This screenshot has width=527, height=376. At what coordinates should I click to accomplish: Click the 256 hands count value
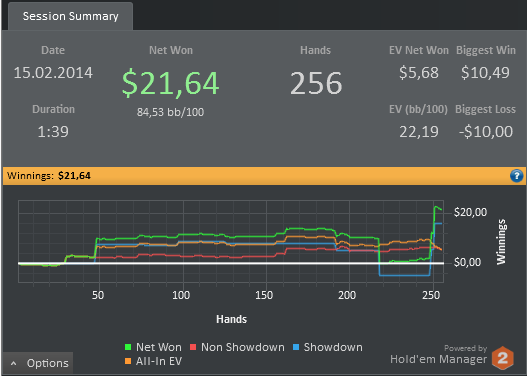(316, 83)
